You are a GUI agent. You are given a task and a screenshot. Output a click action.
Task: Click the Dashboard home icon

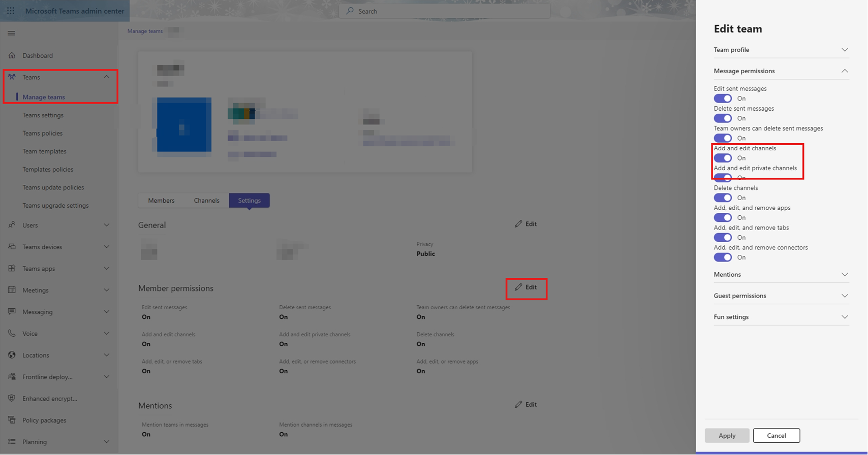(x=12, y=55)
